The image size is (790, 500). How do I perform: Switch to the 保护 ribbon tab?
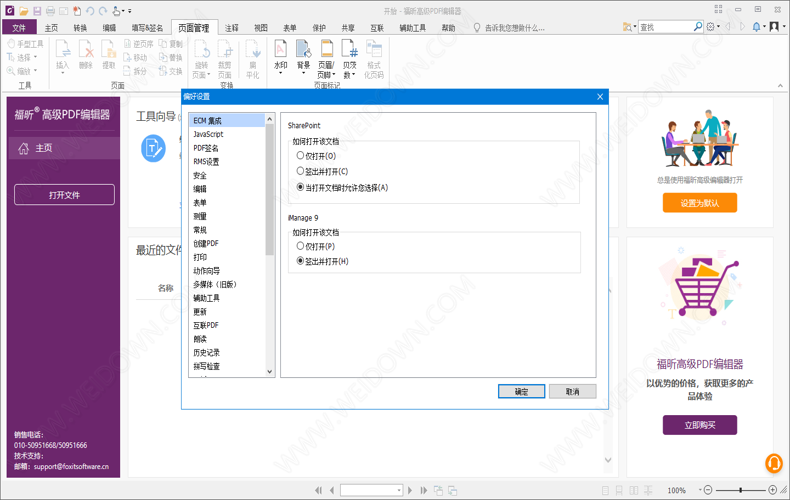tap(319, 28)
